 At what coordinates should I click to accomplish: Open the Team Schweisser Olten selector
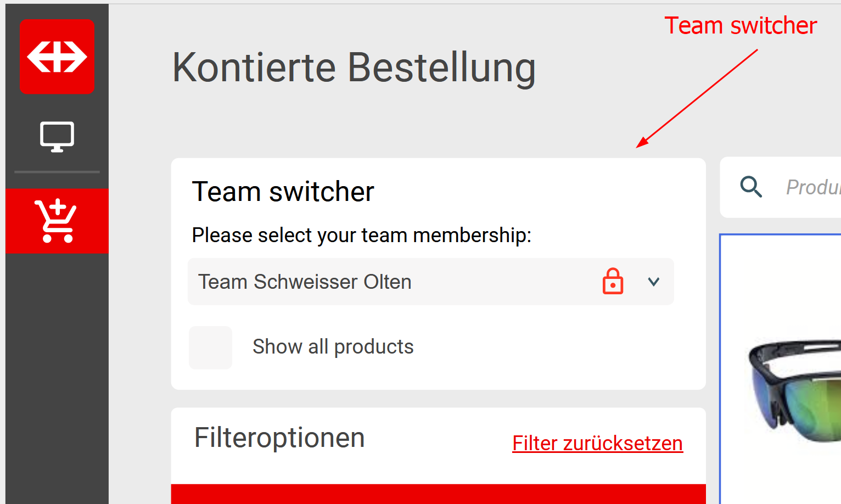pos(384,282)
